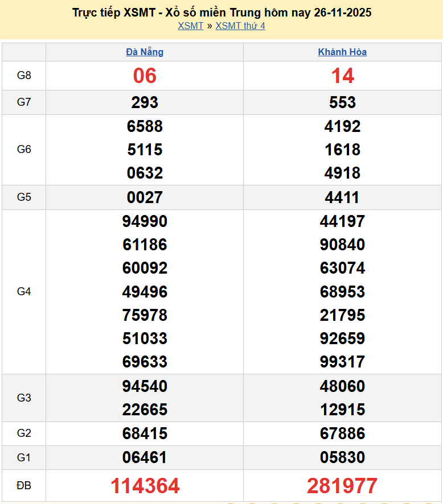
Task: Click Đà Nẵng G1 number 06461
Action: pos(145,457)
